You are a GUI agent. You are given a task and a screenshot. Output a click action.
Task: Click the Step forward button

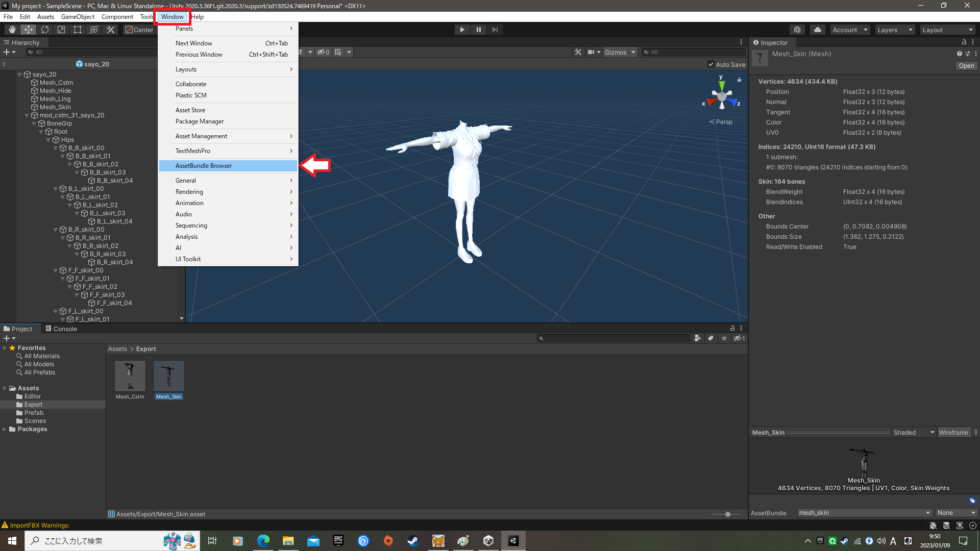tap(495, 30)
